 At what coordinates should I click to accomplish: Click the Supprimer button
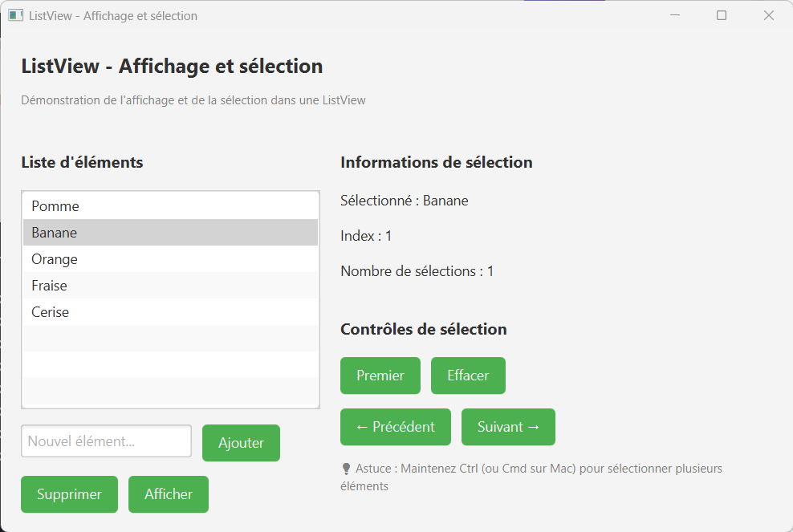click(69, 494)
